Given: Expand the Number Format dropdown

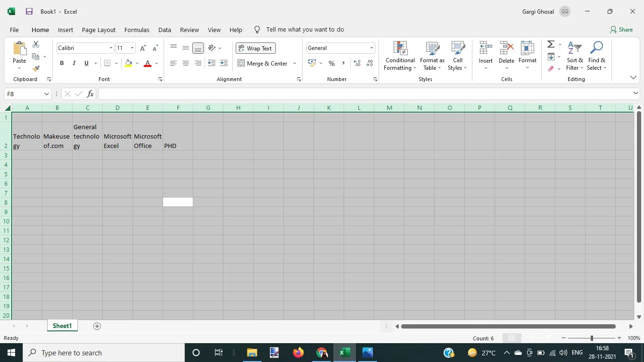Looking at the screenshot, I should coord(372,48).
